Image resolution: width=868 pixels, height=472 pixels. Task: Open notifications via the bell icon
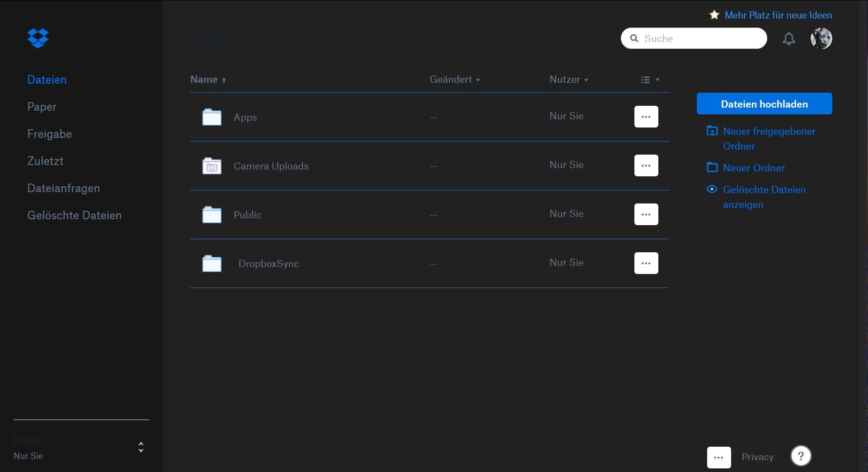[789, 38]
